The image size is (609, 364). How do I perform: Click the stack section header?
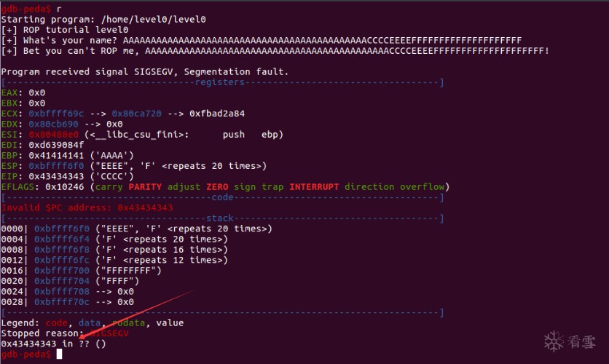(220, 218)
